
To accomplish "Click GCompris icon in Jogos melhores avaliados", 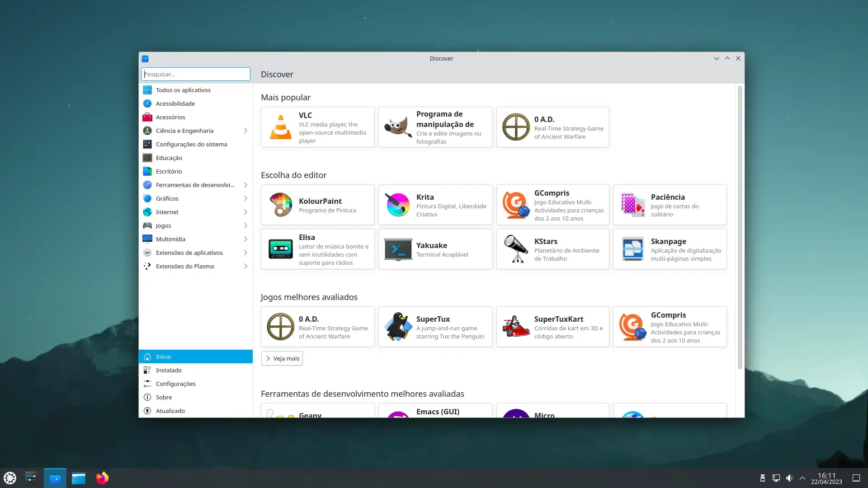I will click(x=632, y=327).
